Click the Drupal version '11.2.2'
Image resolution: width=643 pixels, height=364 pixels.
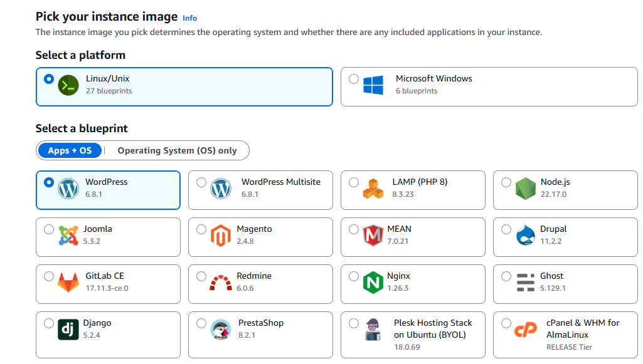tap(551, 241)
